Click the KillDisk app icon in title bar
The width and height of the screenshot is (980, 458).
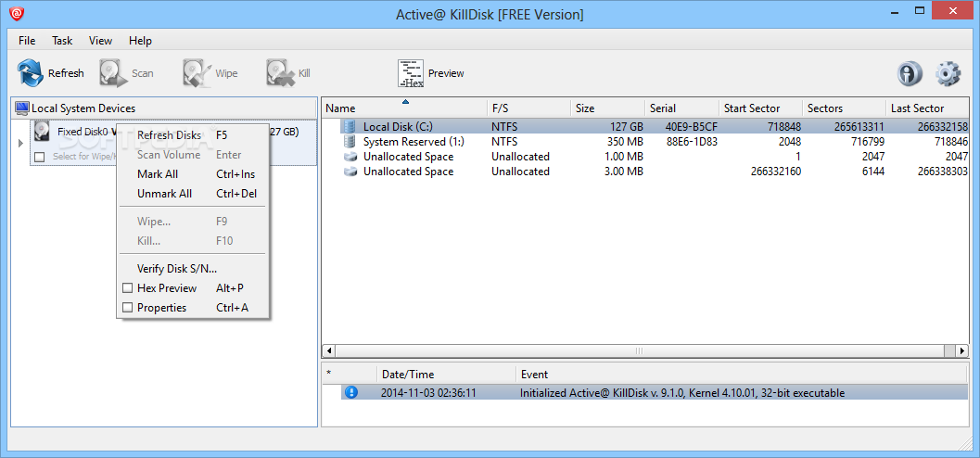point(17,15)
